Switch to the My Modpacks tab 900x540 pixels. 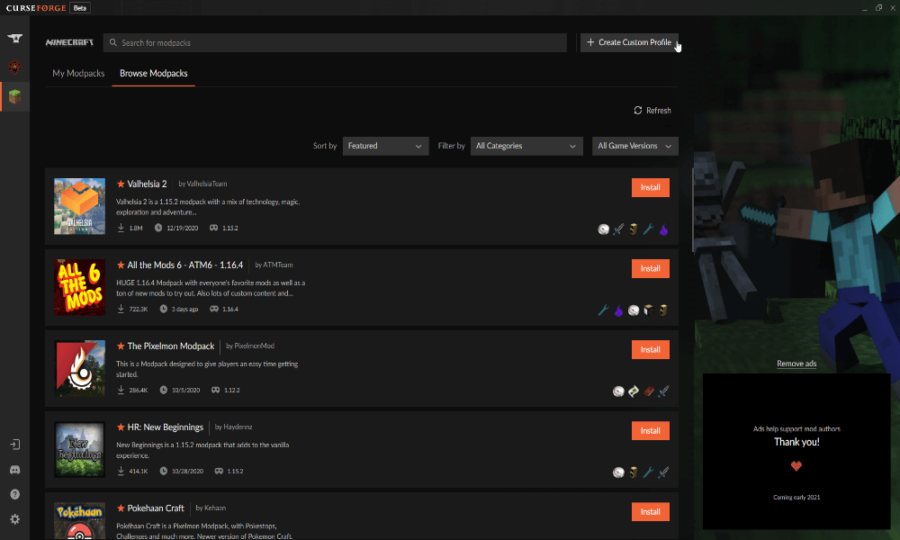coord(78,73)
